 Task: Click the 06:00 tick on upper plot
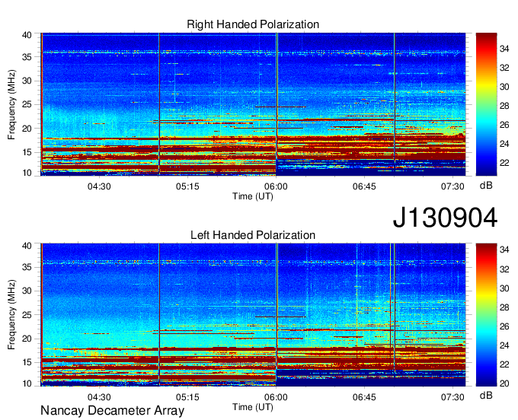point(276,186)
